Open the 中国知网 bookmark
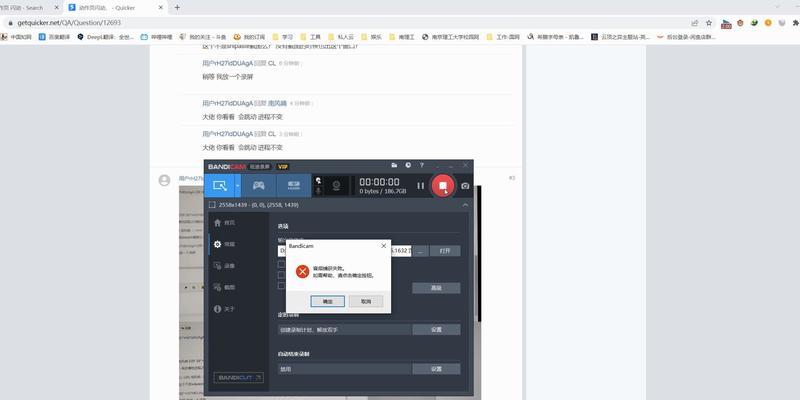 click(x=17, y=37)
